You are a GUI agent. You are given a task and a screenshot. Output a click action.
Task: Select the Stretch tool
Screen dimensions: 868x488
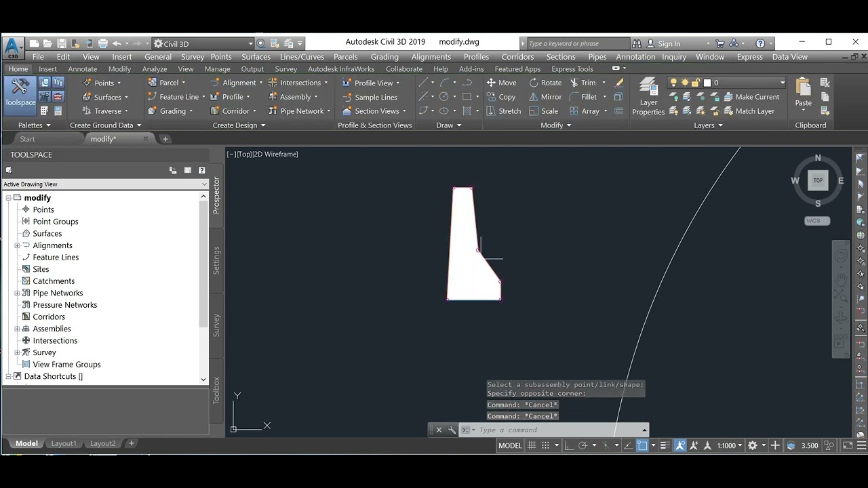coord(503,111)
